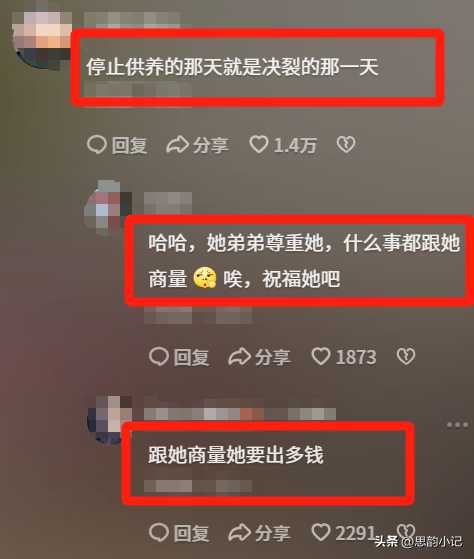Open three-dot more options menu on last comment

pos(457,425)
